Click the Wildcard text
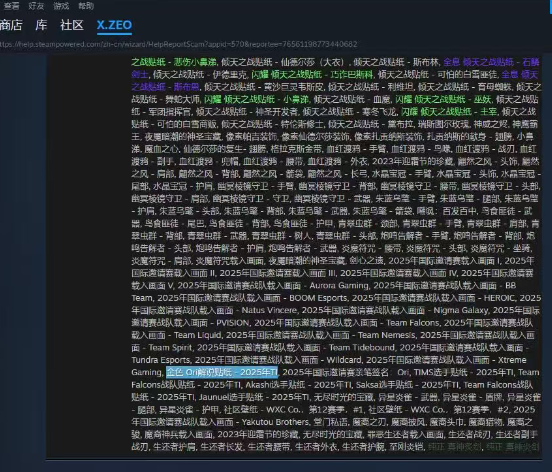552x472 pixels. click(344, 360)
